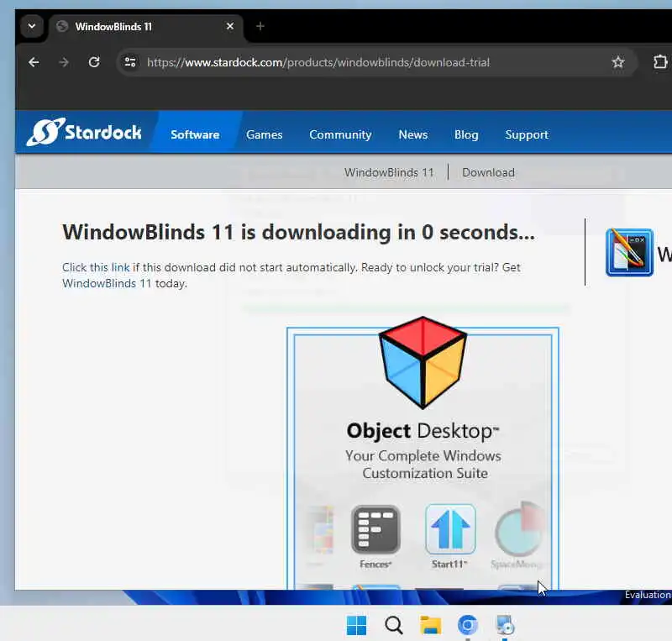Image resolution: width=672 pixels, height=641 pixels.
Task: Click the browser forward arrow
Action: 64,63
